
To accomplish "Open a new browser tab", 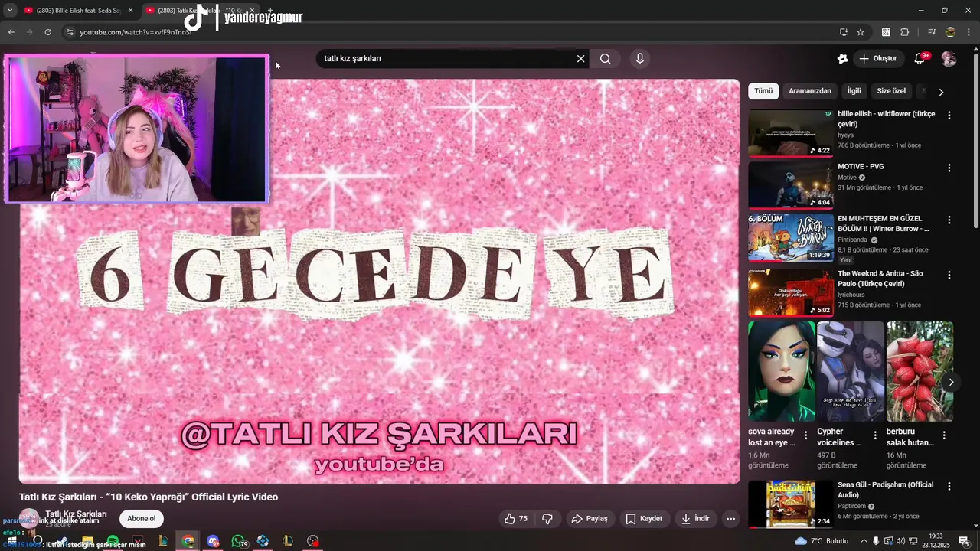I will (270, 11).
